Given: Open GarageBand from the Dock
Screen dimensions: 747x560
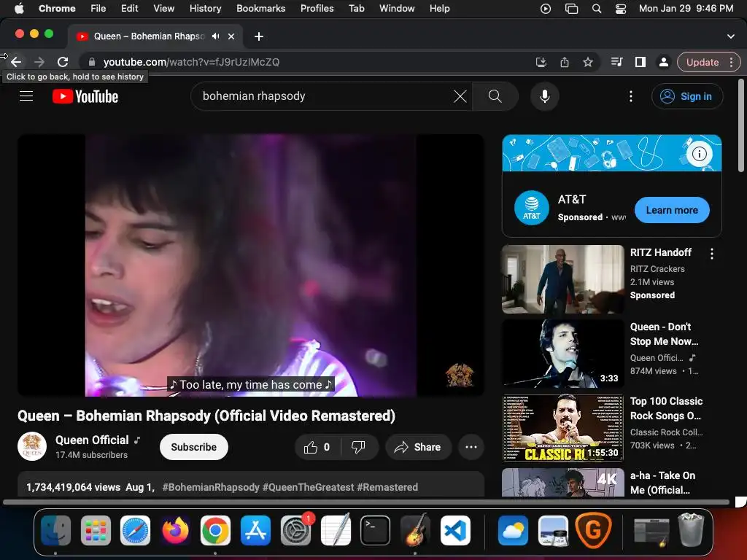Looking at the screenshot, I should click(415, 530).
